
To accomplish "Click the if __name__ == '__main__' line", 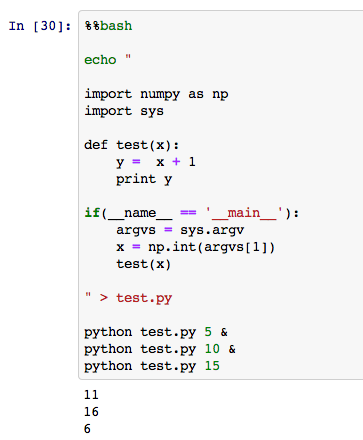I will pyautogui.click(x=192, y=213).
